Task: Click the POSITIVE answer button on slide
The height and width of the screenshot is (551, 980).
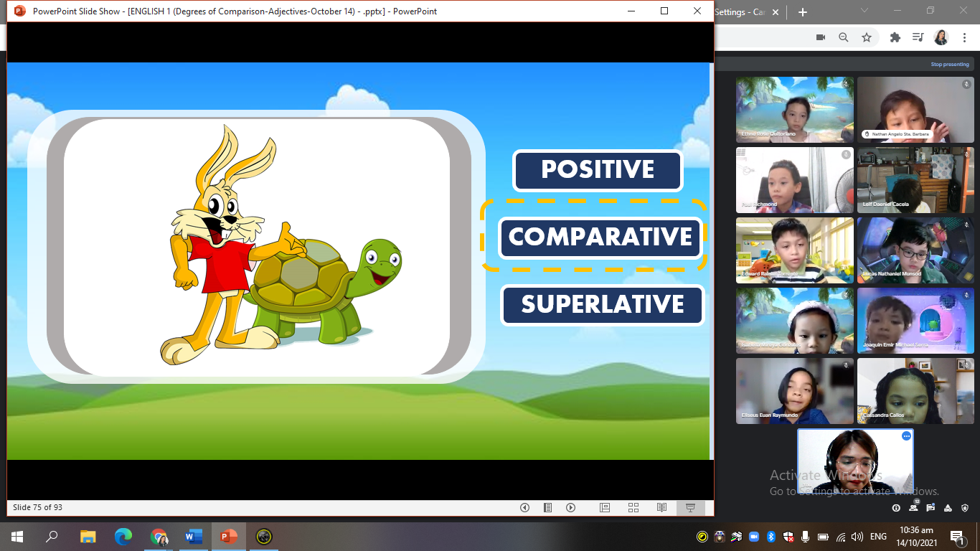Action: click(x=598, y=170)
